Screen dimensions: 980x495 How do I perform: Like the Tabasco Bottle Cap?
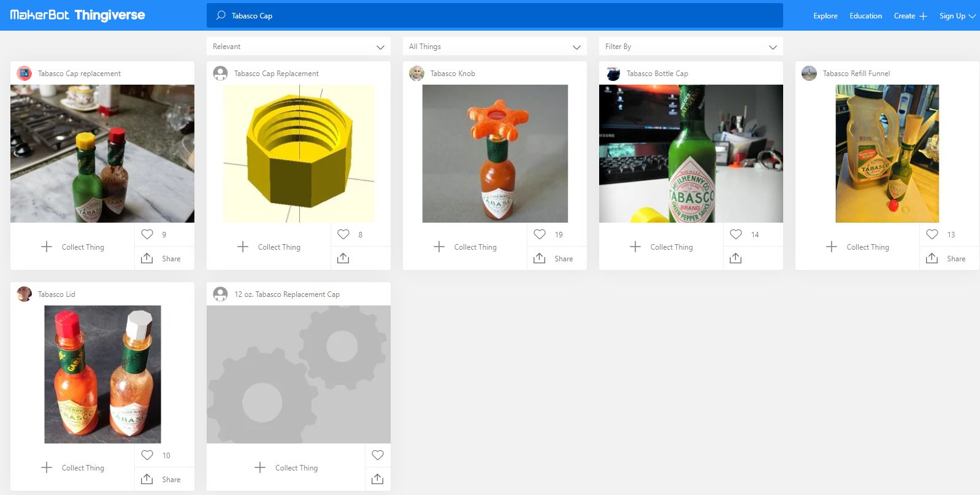[x=736, y=234]
